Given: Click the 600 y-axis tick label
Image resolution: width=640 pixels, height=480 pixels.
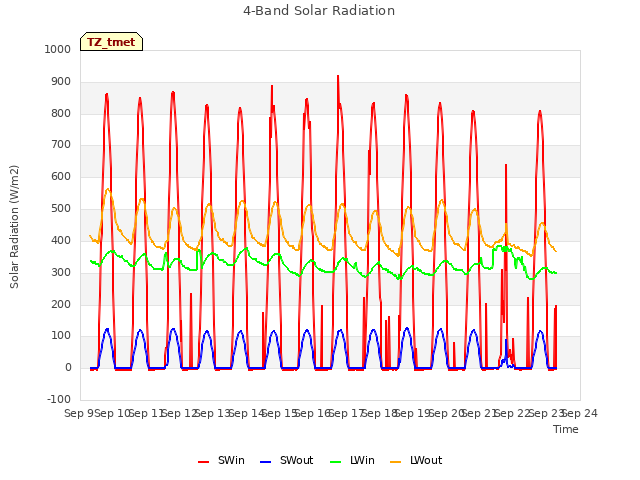Looking at the screenshot, I should 61,176.
